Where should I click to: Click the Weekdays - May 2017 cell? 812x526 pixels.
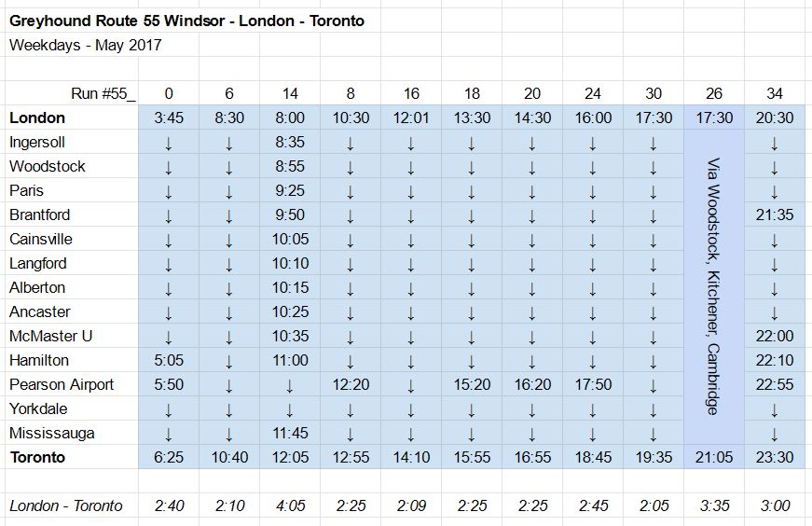(86, 44)
